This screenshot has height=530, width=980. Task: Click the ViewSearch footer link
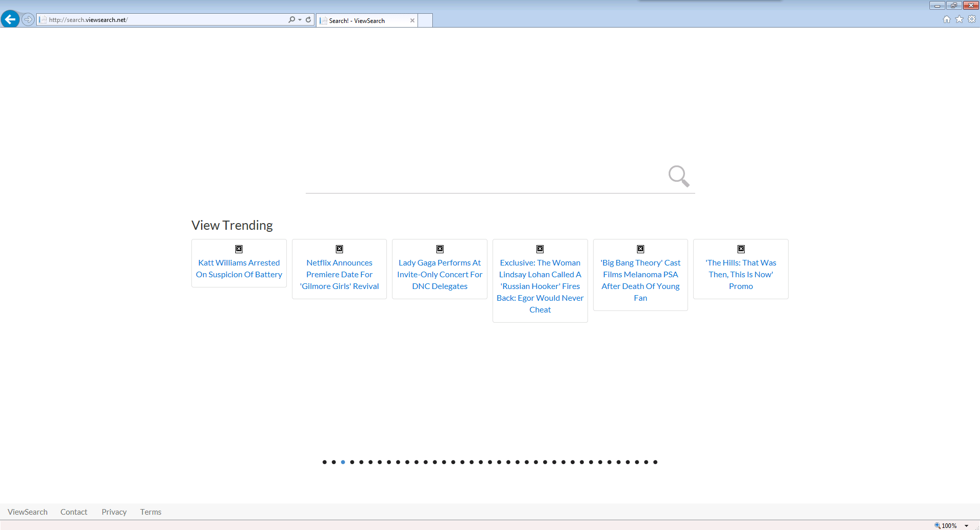[x=28, y=512]
